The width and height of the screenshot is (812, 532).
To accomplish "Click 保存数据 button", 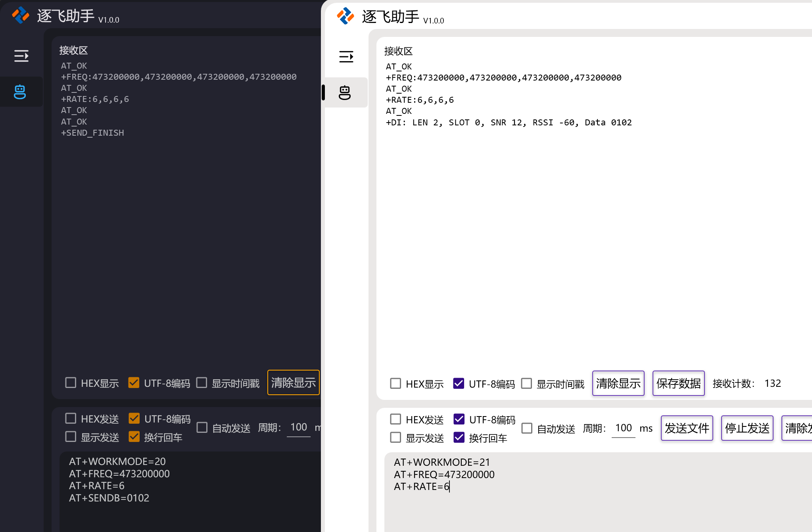I will pyautogui.click(x=678, y=383).
